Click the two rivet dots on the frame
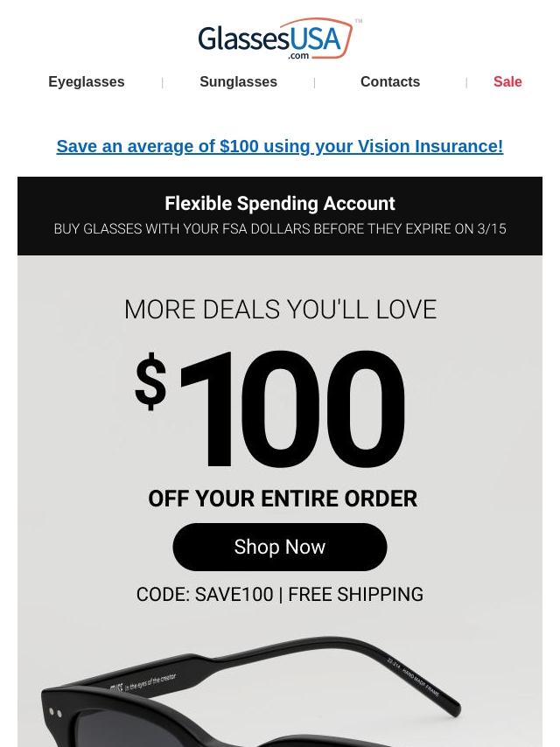The width and height of the screenshot is (560, 747). [55, 713]
